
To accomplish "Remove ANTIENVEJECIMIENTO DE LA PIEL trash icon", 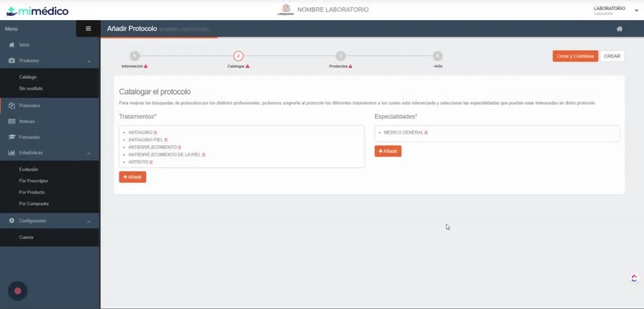I will coord(204,154).
